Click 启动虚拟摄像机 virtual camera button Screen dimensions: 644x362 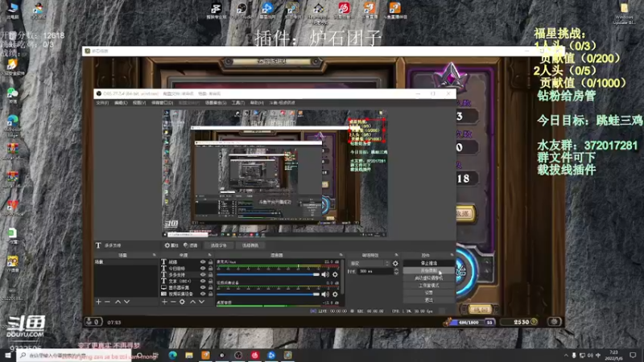pyautogui.click(x=429, y=278)
